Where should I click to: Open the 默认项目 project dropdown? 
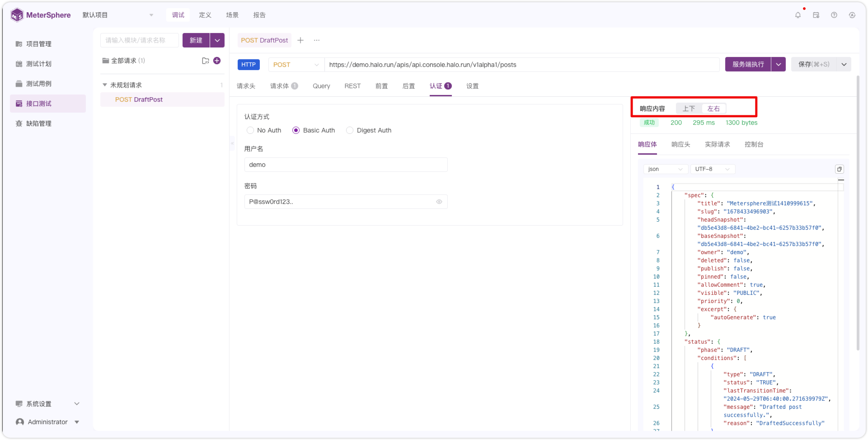118,15
